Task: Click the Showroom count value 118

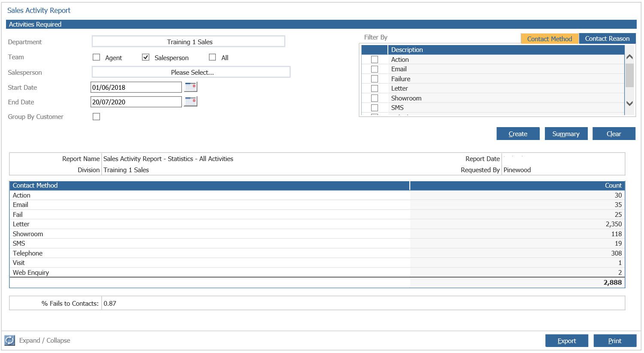Action: point(617,234)
